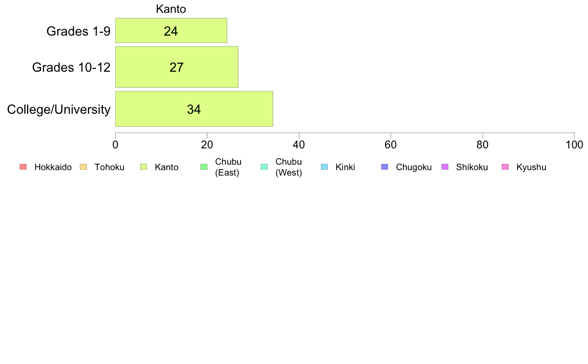The width and height of the screenshot is (588, 364).
Task: Click the Chubu (East) green legend swatch
Action: (204, 167)
